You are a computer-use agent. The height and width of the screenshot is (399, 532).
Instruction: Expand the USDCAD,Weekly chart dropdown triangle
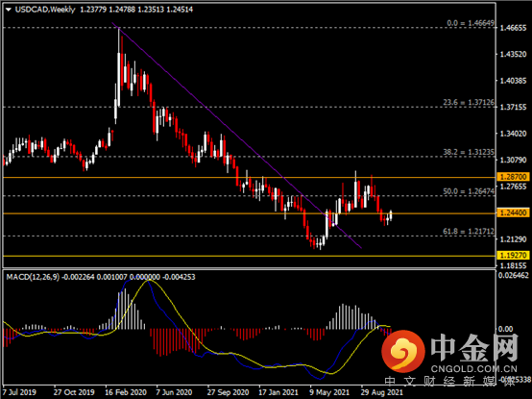pos(9,10)
